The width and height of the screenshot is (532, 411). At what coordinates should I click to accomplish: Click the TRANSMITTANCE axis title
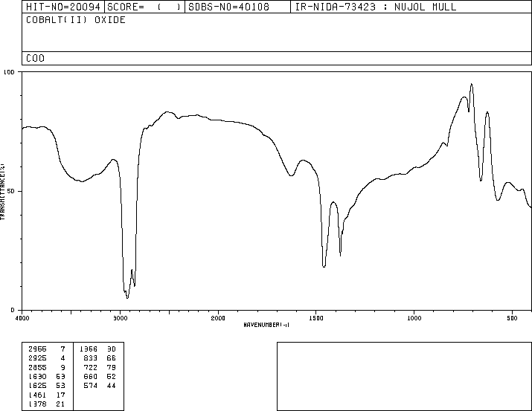pos(2,192)
